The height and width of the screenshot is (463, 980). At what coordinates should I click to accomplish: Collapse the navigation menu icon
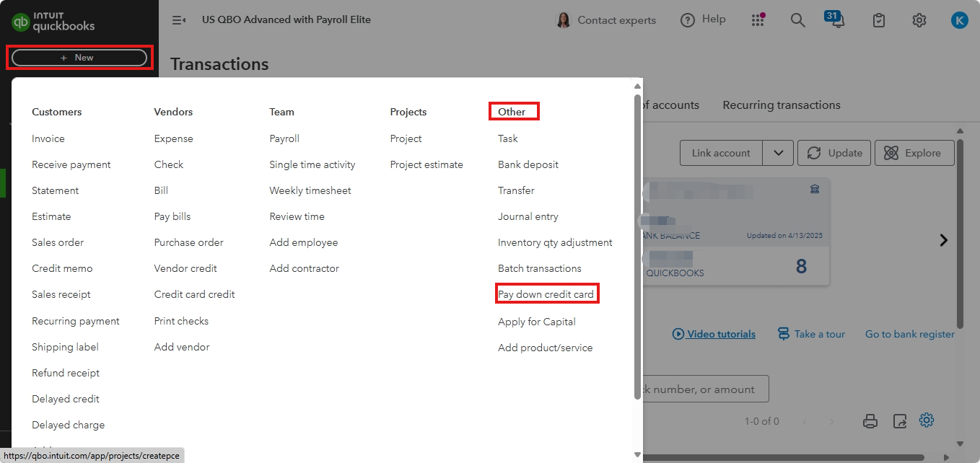[179, 20]
